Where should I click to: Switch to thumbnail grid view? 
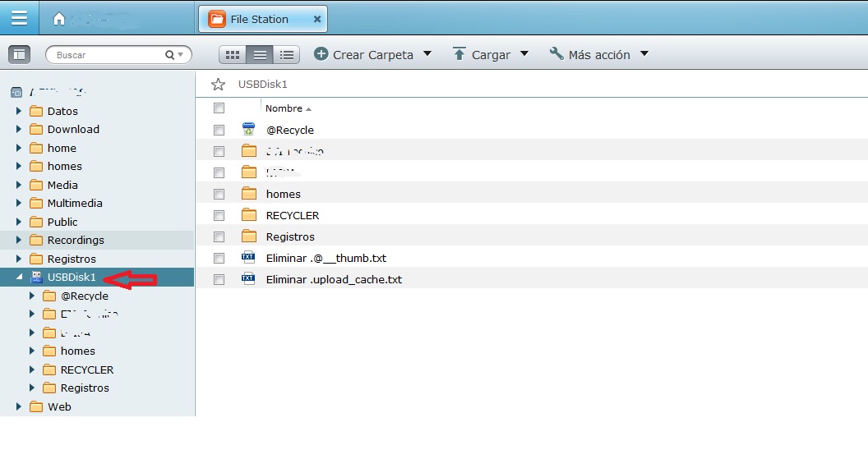[233, 55]
